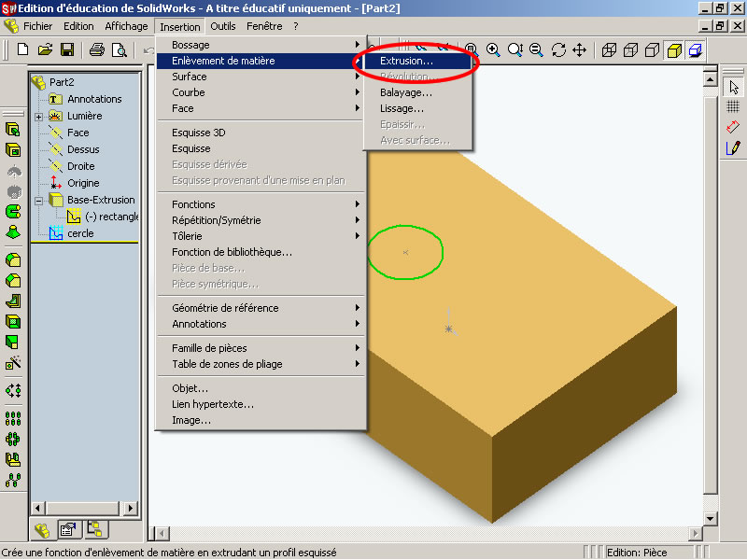Screen dimensions: 747x560
Task: Choose Lissage... in the submenu
Action: pos(417,108)
